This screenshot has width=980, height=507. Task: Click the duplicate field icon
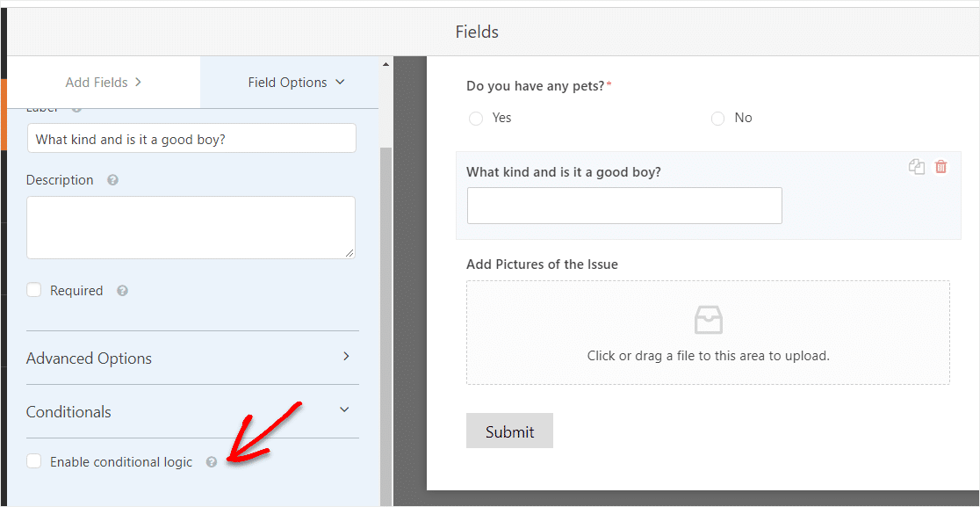917,167
